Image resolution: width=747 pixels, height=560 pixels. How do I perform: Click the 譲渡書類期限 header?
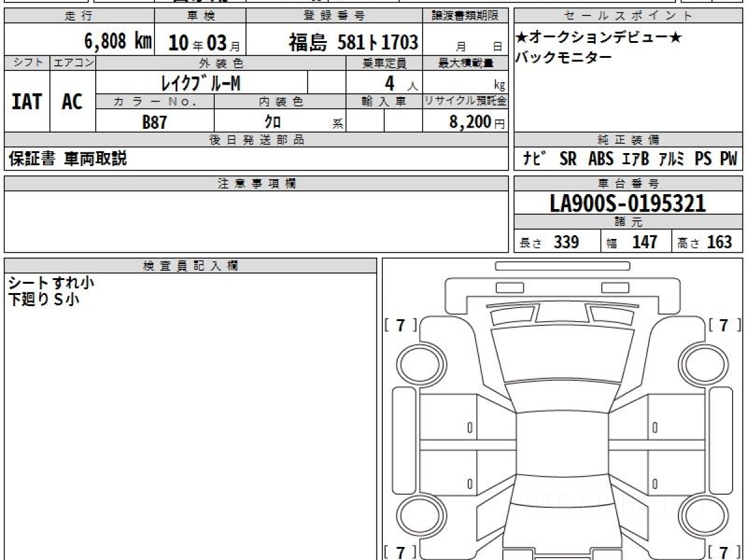point(466,16)
